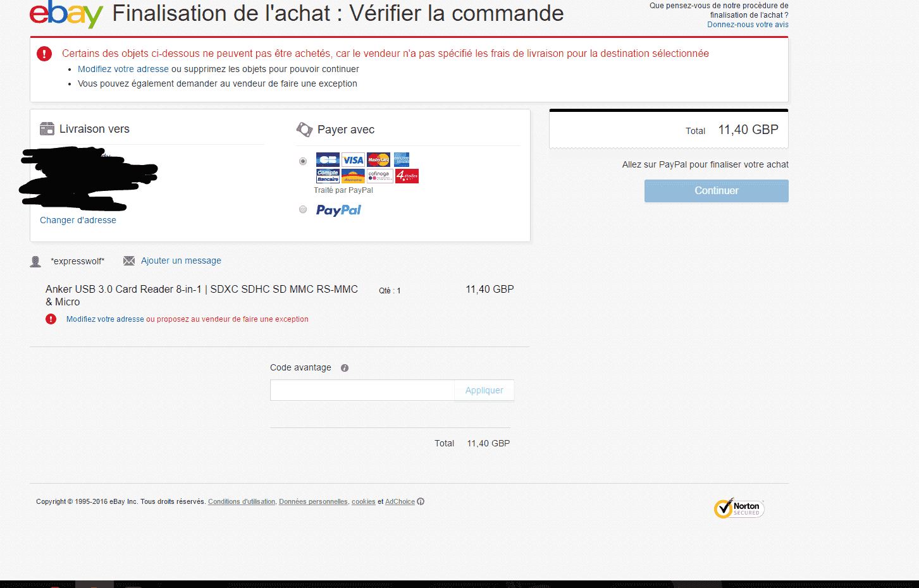Choose the 4 étoiles card logo
Viewport: 919px width, 588px height.
pyautogui.click(x=407, y=176)
